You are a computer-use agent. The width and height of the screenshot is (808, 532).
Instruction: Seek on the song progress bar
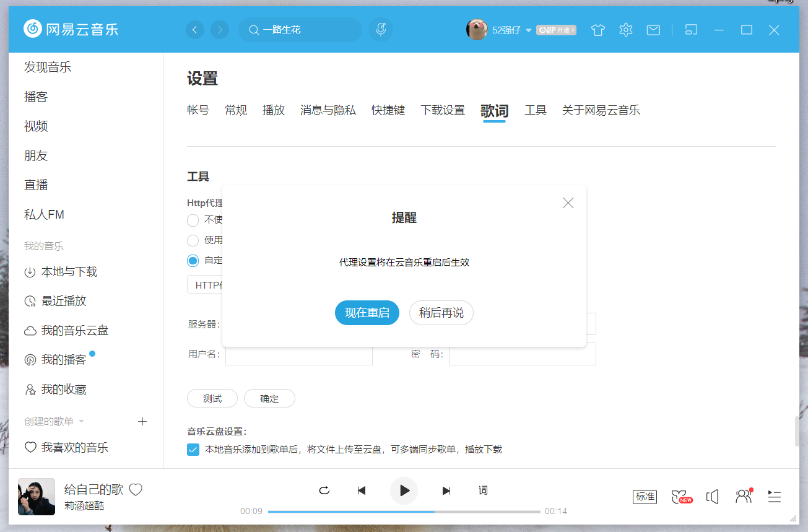(x=404, y=512)
